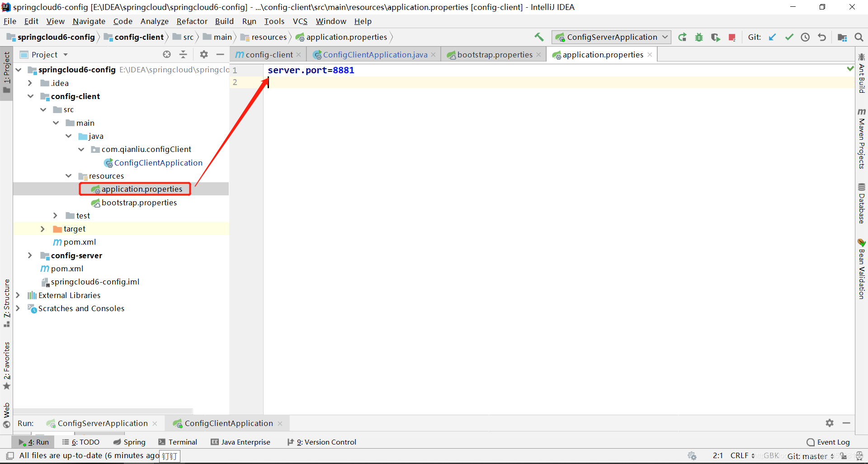Image resolution: width=868 pixels, height=464 pixels.
Task: Open run configuration dropdown ConfigServerApplication
Action: pos(612,37)
